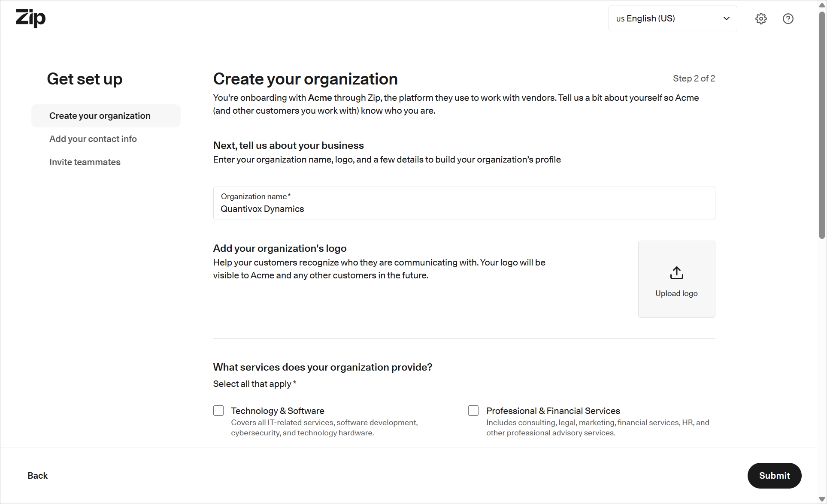Check Professional & Financial Services checkbox
Screen dimensions: 827x504
pos(473,410)
